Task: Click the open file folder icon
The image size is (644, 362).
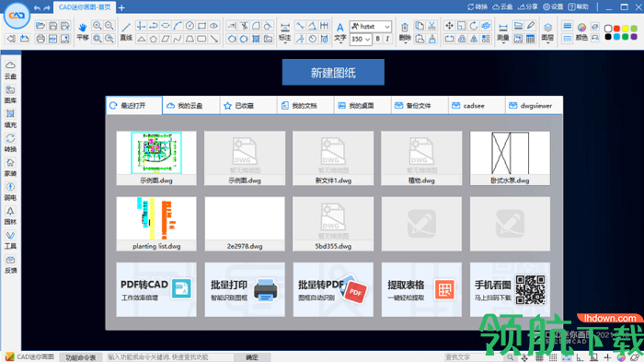Action: [40, 26]
